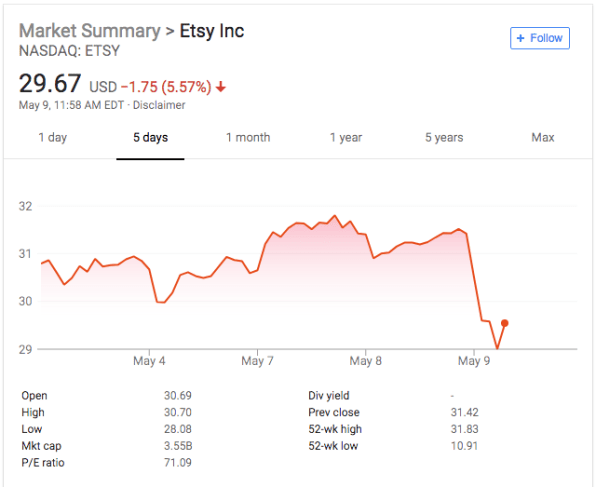This screenshot has height=487, width=596.
Task: Open the 1 month tab
Action: [248, 137]
